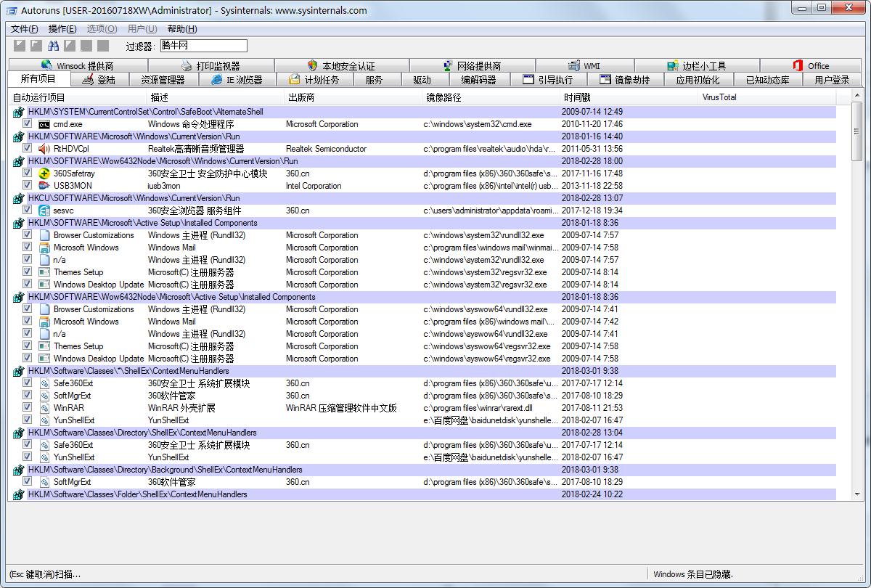Open the 操作(E) menu
This screenshot has width=871, height=588.
click(x=62, y=29)
